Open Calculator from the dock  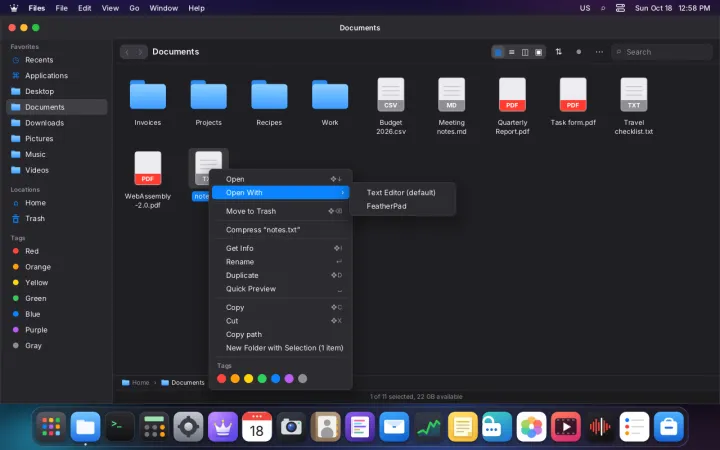pyautogui.click(x=154, y=427)
